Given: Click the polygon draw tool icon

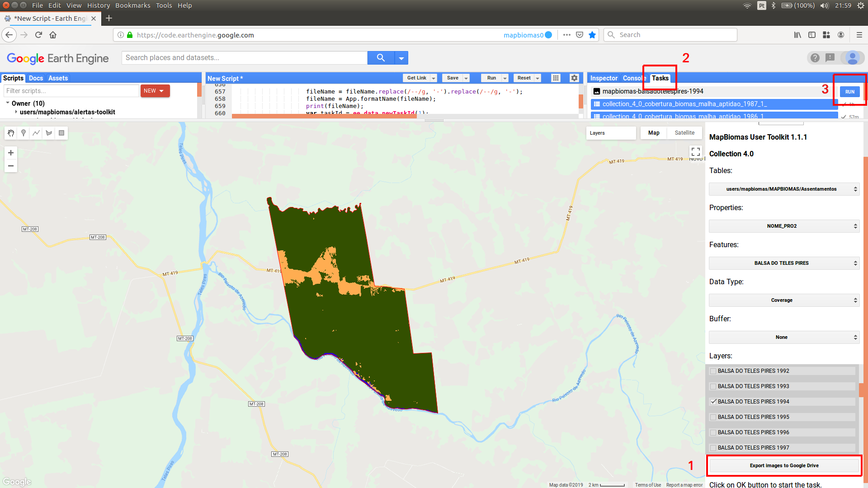Looking at the screenshot, I should 50,132.
